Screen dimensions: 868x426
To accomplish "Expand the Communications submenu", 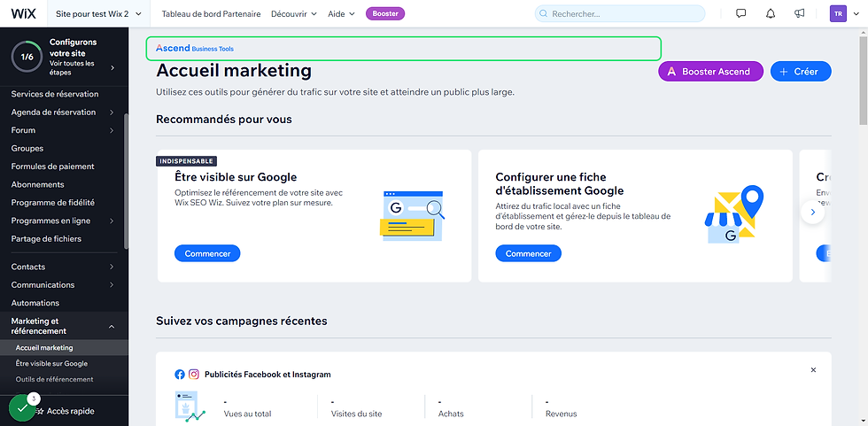I will [x=112, y=285].
